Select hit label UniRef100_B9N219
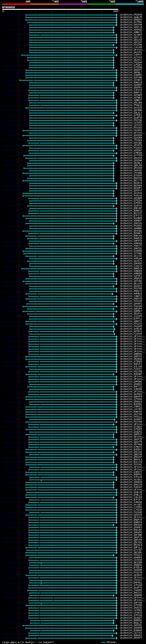This screenshot has width=146, height=644. click(x=131, y=83)
